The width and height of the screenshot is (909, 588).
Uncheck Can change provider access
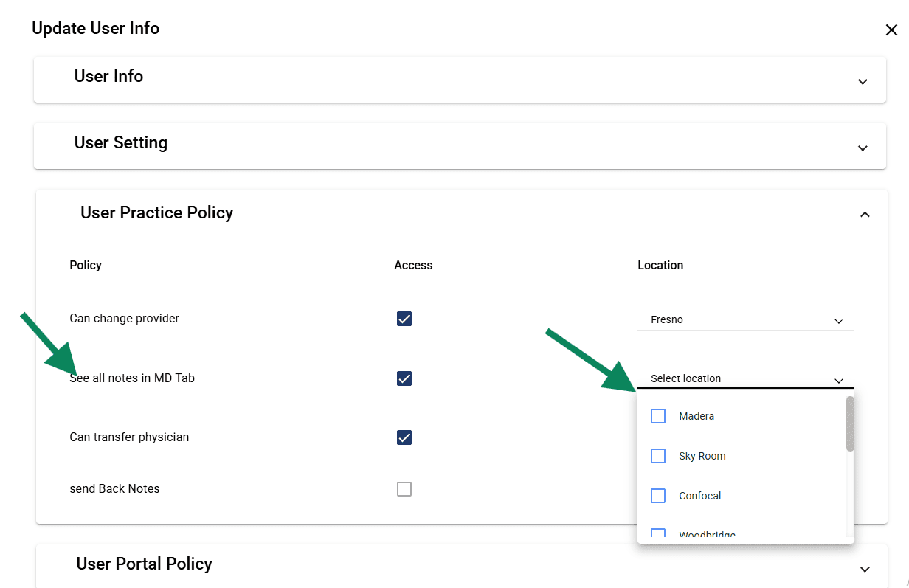(404, 319)
